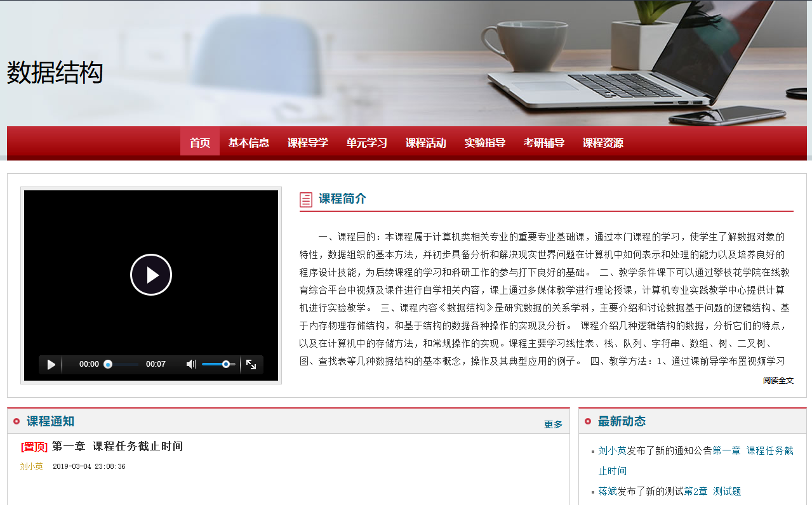Click the red bullet beside 课程通知
This screenshot has height=505, width=812.
17,421
